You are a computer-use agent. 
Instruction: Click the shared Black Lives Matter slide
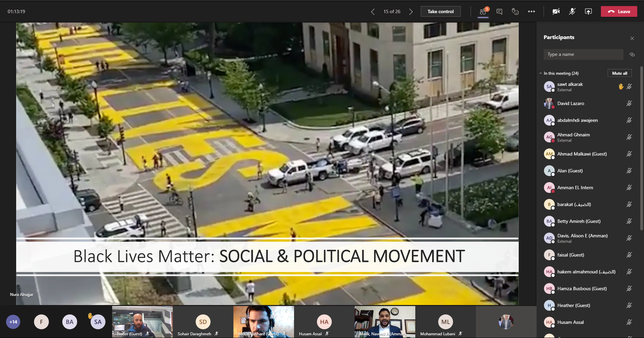(x=267, y=164)
